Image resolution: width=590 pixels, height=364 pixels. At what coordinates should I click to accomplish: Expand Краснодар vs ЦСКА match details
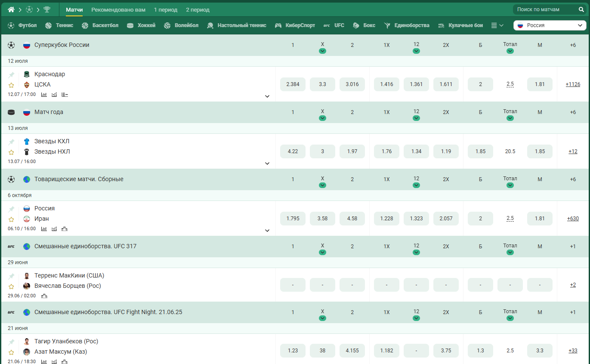tap(267, 96)
